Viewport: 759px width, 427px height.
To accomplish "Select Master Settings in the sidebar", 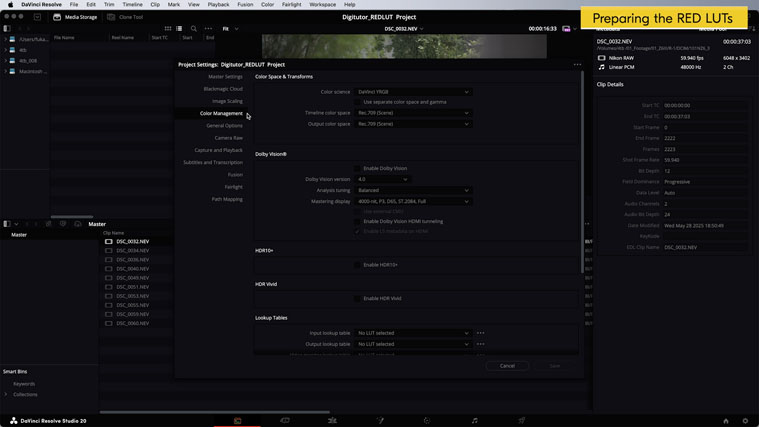I will [x=225, y=77].
